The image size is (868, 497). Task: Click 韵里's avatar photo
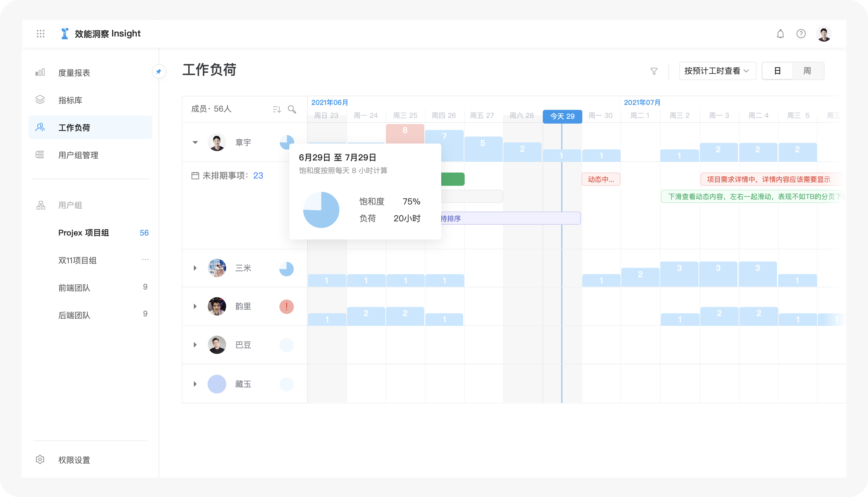pyautogui.click(x=217, y=306)
